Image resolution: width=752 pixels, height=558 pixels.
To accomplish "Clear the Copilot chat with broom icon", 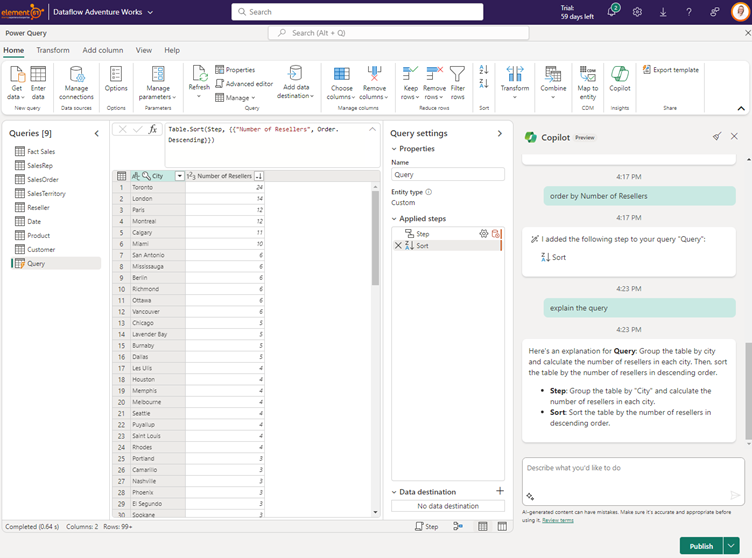I will (716, 136).
